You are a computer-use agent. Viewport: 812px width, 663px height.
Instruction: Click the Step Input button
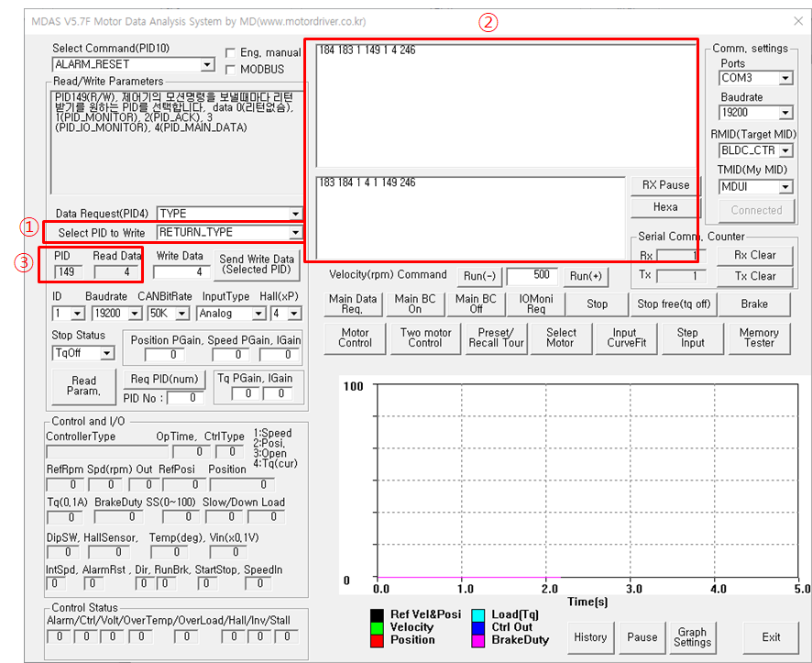(692, 338)
